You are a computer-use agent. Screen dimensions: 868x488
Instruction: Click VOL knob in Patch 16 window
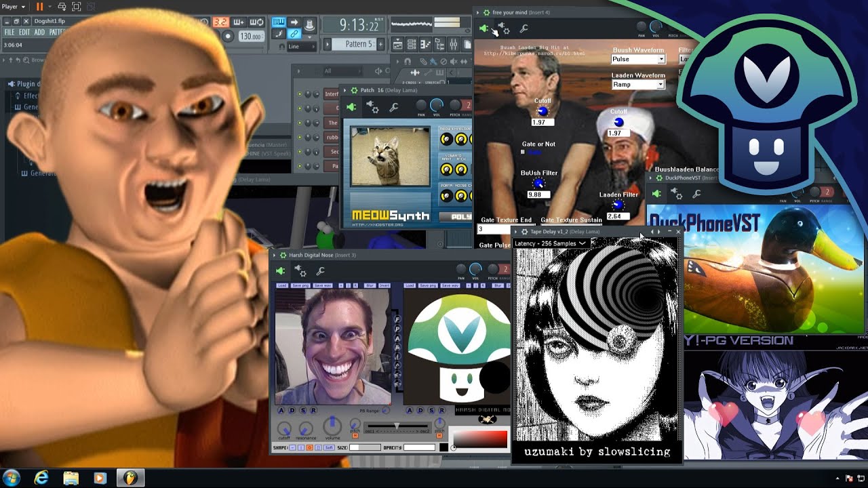click(x=437, y=105)
